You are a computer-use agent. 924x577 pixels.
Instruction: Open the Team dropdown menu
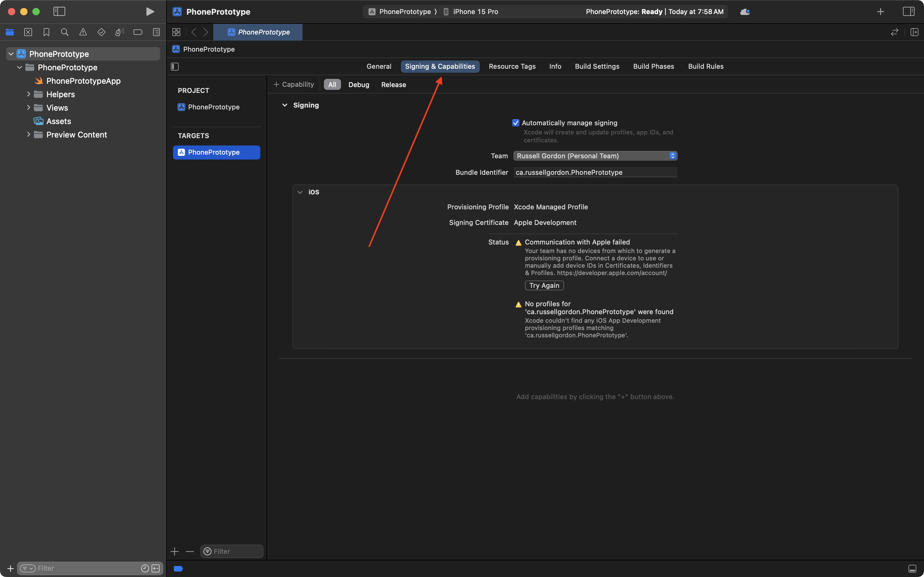[595, 156]
